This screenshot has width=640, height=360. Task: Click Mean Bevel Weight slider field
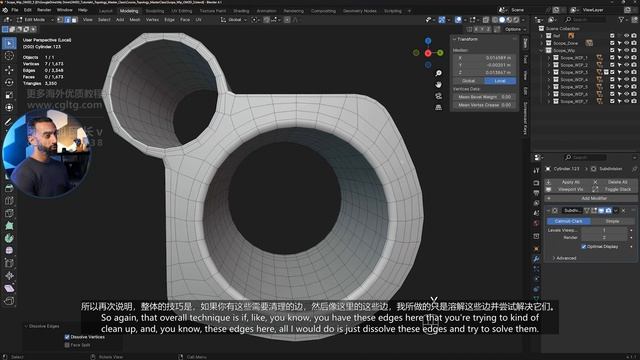click(x=484, y=97)
